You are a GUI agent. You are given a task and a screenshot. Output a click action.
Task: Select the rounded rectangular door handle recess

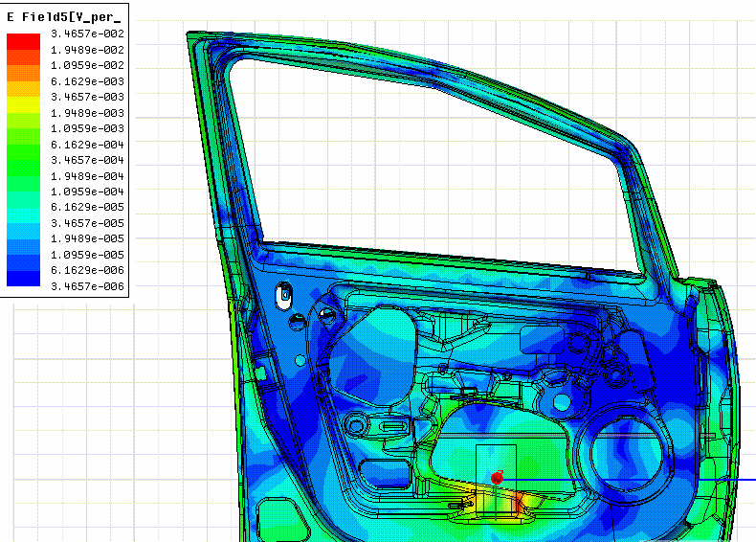543,339
